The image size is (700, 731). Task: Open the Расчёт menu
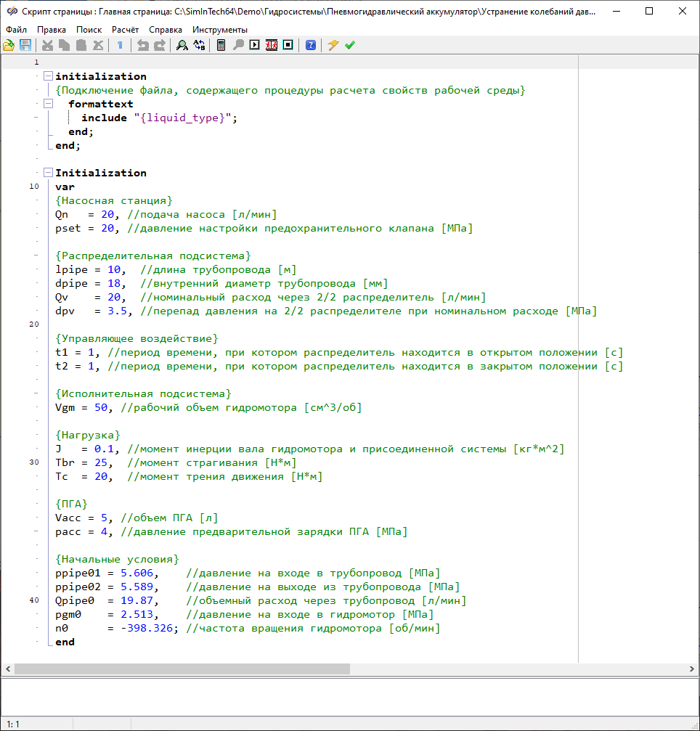click(125, 29)
